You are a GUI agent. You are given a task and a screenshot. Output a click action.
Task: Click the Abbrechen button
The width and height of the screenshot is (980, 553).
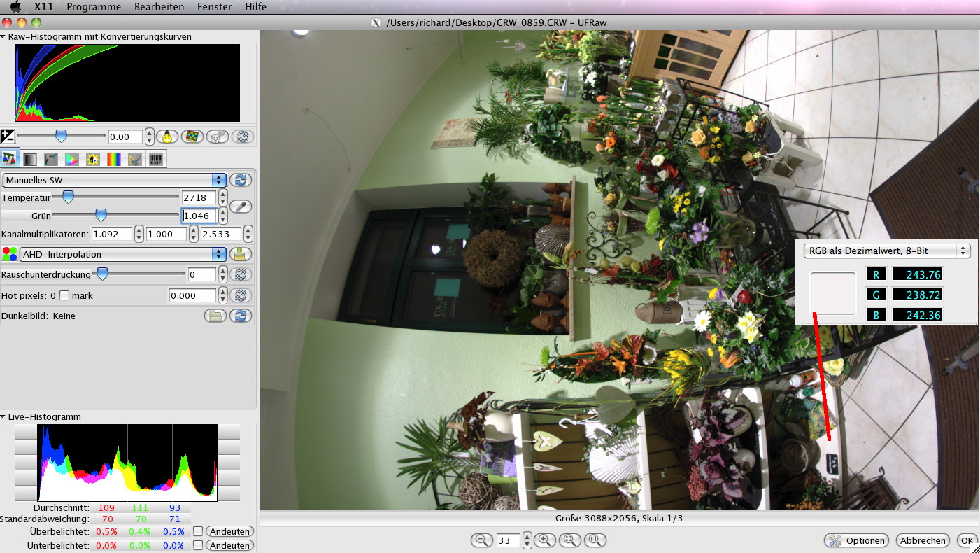coord(923,540)
